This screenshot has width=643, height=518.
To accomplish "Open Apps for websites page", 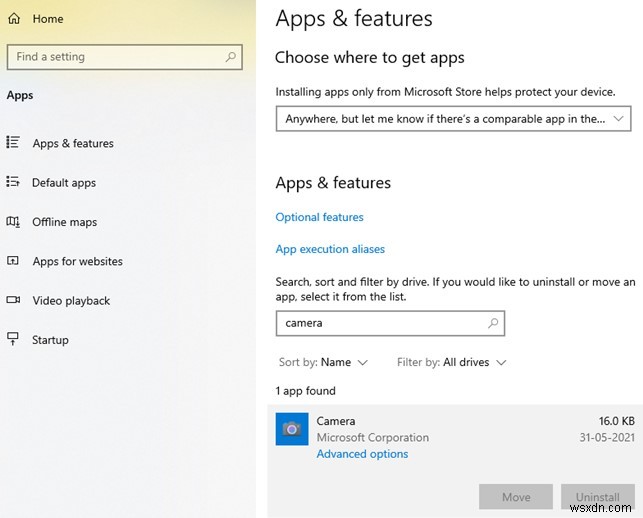I will click(x=78, y=261).
